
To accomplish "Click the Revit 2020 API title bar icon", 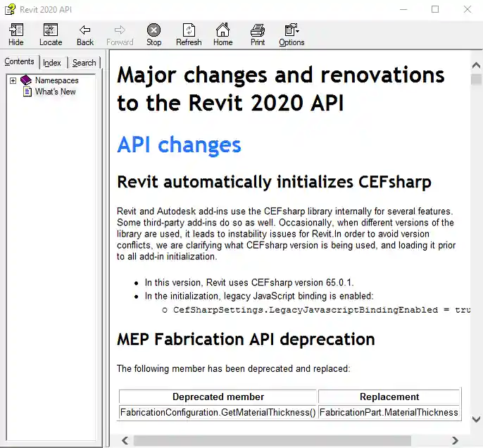I will (10, 9).
